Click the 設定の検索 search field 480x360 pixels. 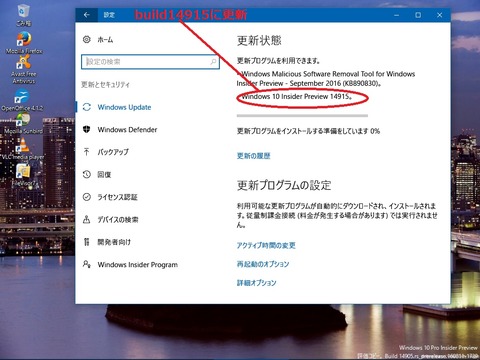pyautogui.click(x=150, y=62)
